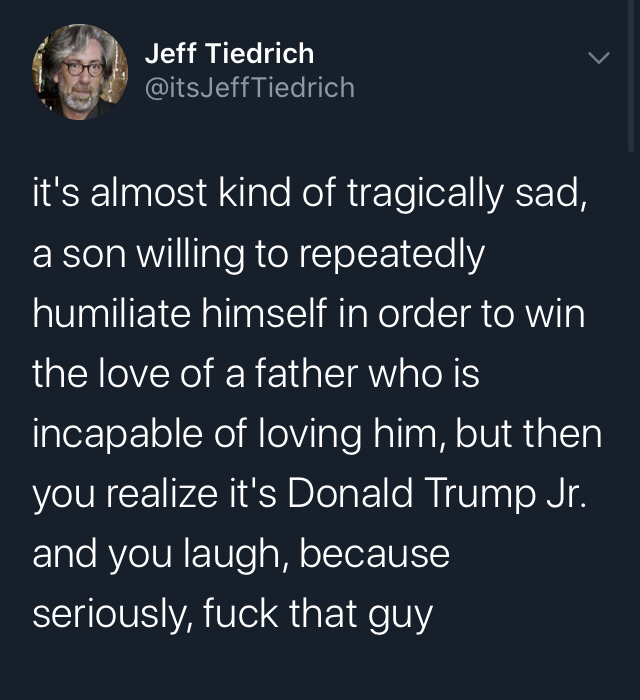Click the word "himself" in the tweet
Viewport: 640px width, 700px height.
(x=264, y=312)
